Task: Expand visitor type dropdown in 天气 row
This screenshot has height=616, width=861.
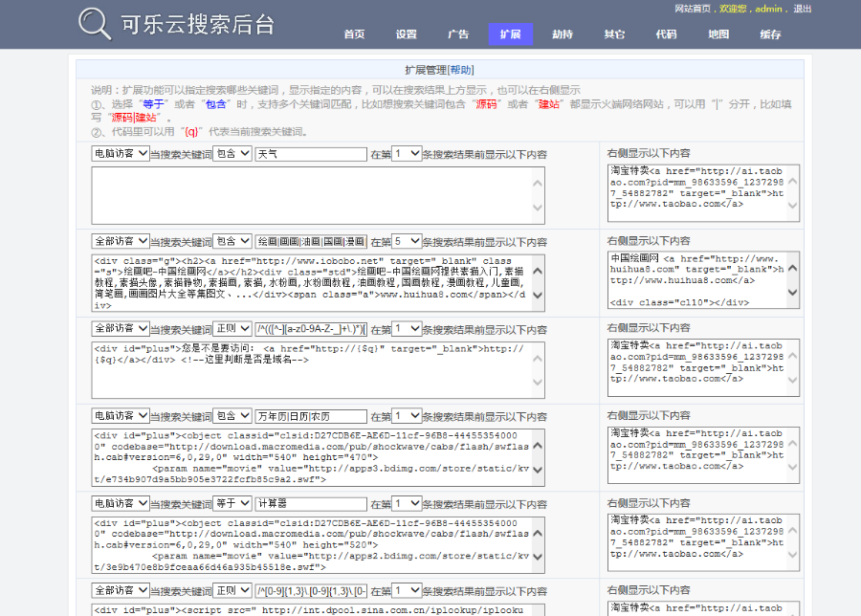Action: [x=121, y=153]
